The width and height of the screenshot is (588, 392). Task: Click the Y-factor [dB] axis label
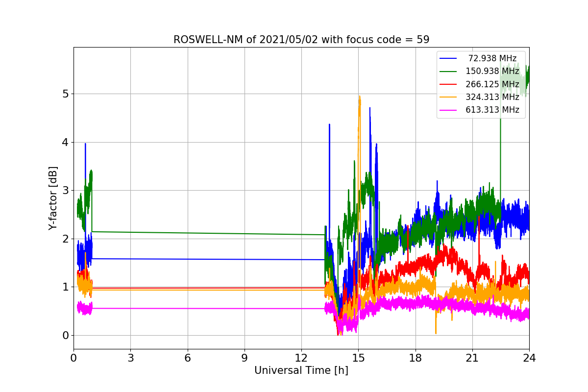(53, 198)
